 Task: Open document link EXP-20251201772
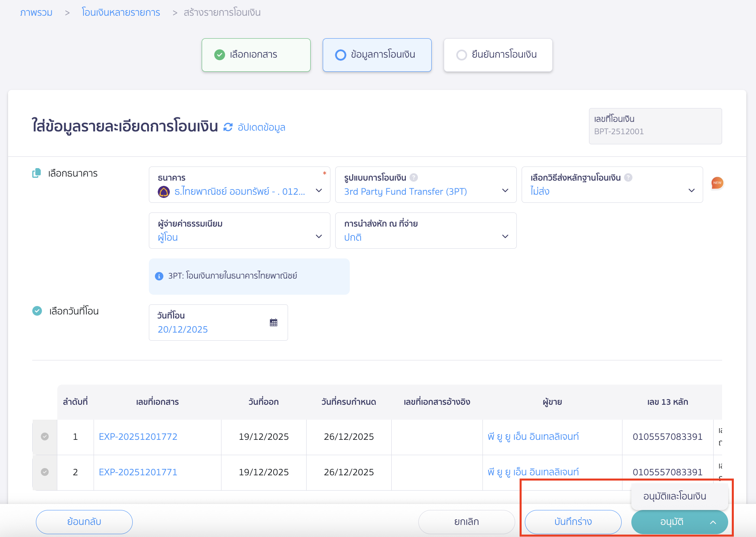click(x=138, y=437)
